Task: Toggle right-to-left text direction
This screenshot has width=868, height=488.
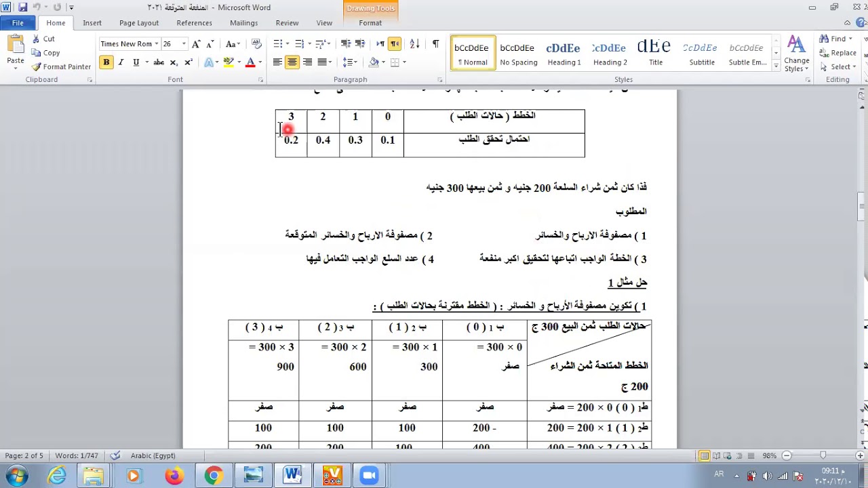Action: pos(395,44)
